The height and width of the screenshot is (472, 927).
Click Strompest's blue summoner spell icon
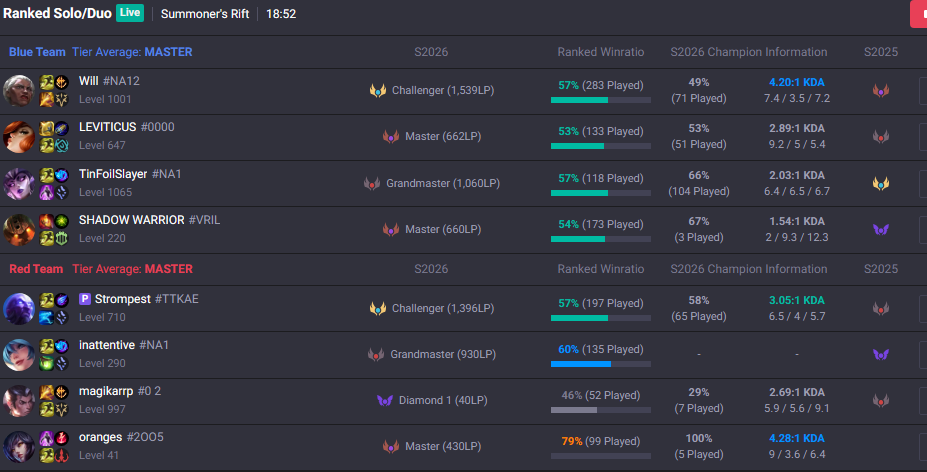pyautogui.click(x=47, y=317)
